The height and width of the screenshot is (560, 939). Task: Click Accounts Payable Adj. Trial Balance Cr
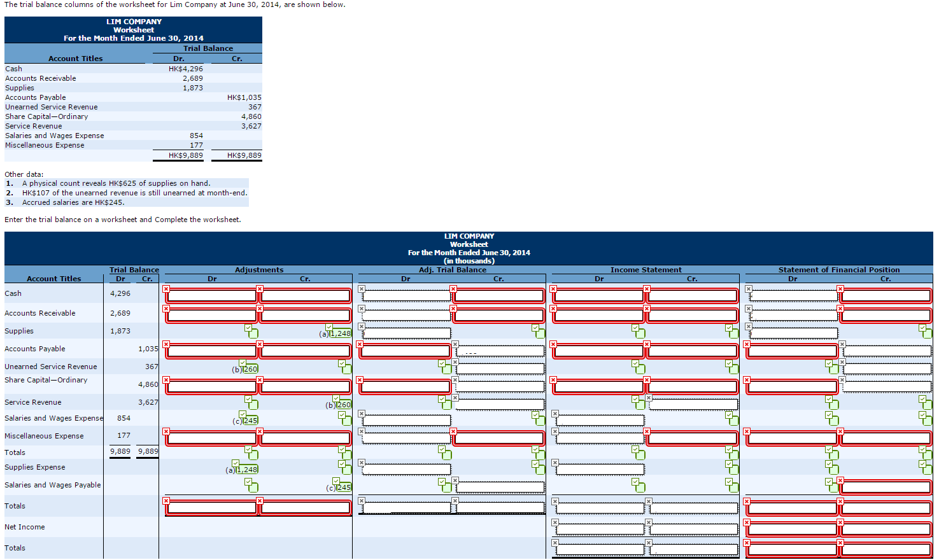[500, 351]
